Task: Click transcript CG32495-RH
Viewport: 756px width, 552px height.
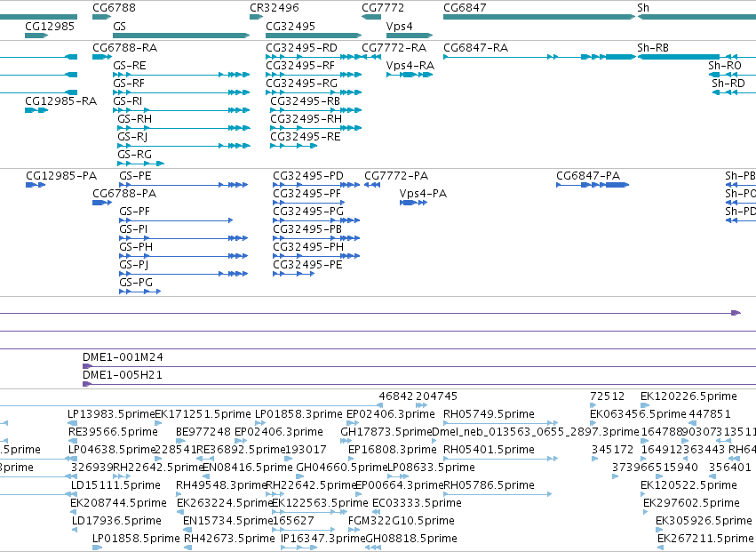Action: [306, 119]
